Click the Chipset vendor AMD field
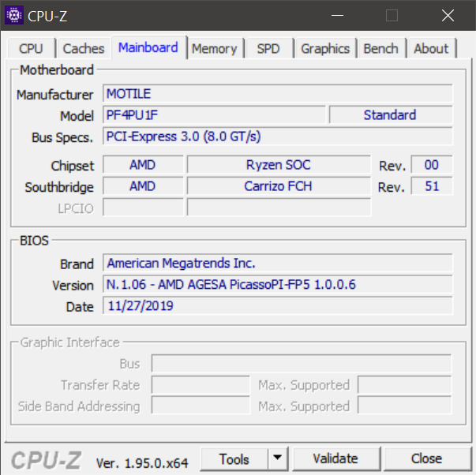 click(x=143, y=165)
